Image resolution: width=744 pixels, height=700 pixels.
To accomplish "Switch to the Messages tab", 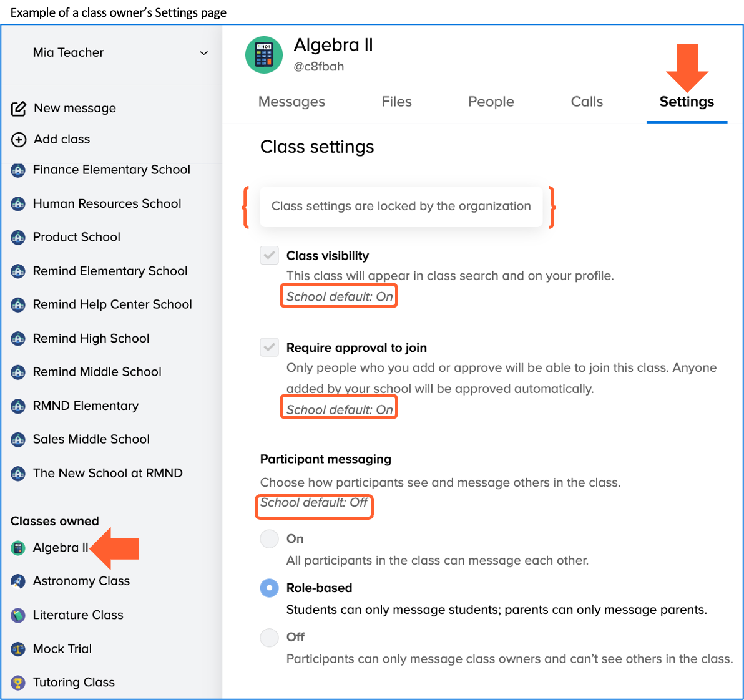I will [291, 102].
